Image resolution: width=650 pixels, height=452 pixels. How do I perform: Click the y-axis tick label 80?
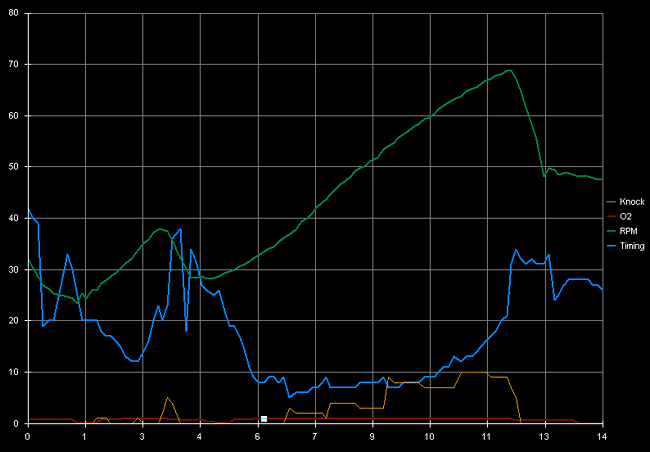[13, 14]
